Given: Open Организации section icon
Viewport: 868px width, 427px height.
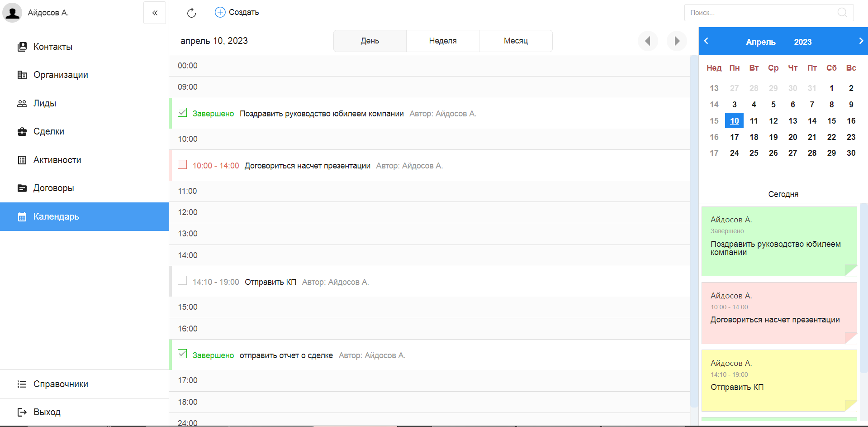Looking at the screenshot, I should click(x=22, y=75).
